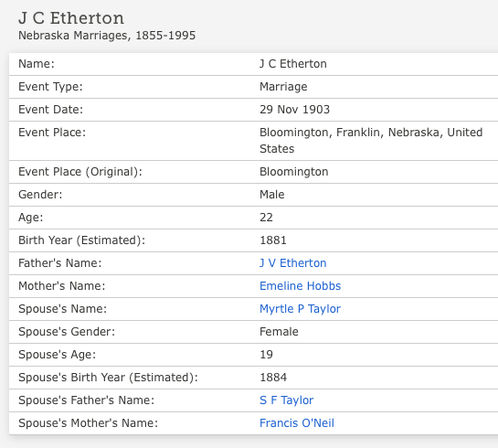Open the Emeline Hobbs mother link
The image size is (498, 448).
coord(300,286)
